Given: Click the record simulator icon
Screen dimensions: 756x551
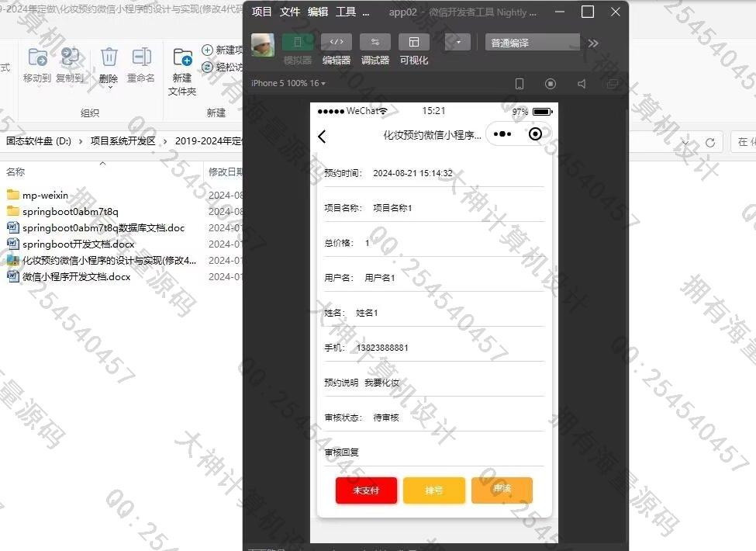Looking at the screenshot, I should coord(550,84).
